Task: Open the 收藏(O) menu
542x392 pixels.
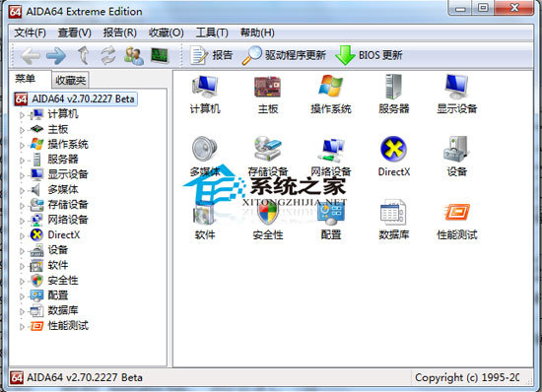Action: coord(167,33)
